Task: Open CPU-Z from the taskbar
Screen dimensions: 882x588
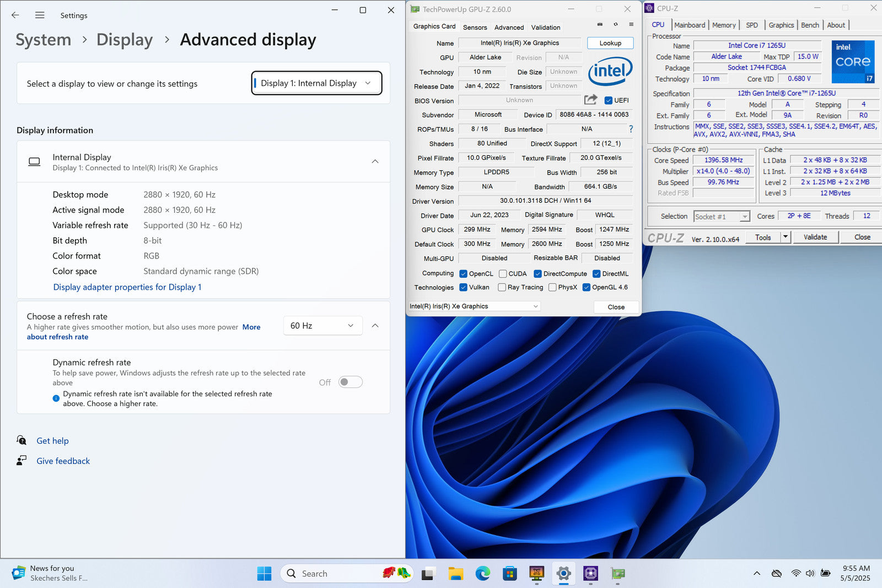Action: 590,574
